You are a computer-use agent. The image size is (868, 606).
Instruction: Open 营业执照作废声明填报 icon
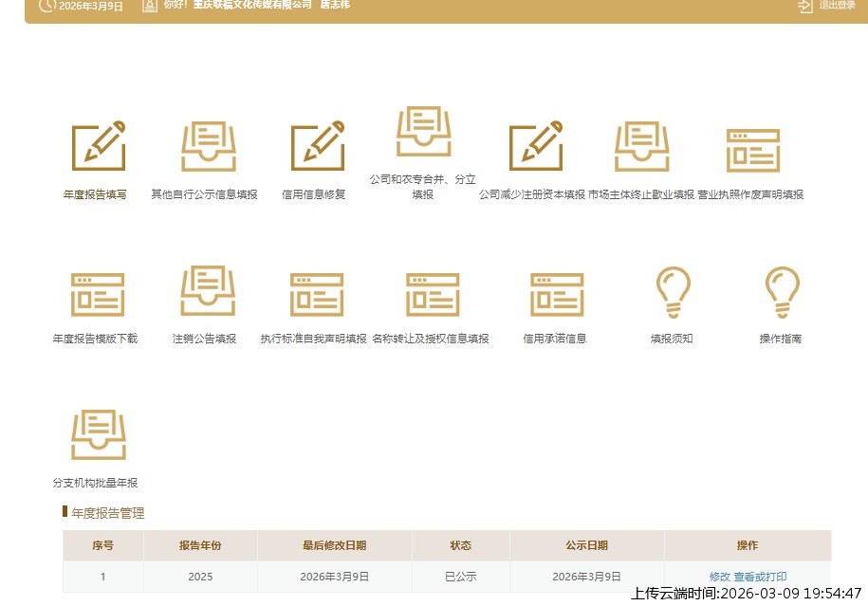click(752, 150)
